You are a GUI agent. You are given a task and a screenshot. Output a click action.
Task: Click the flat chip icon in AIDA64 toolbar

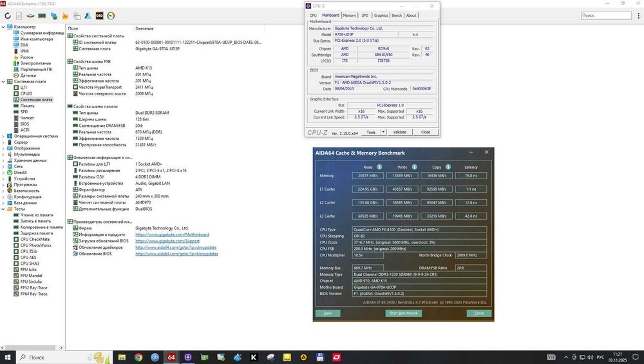(30, 15)
